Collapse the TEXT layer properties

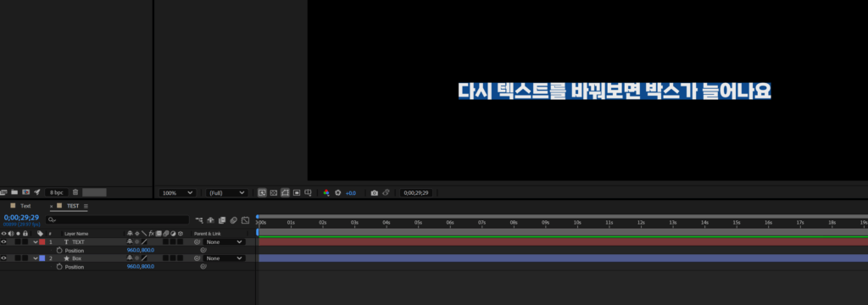(36, 242)
